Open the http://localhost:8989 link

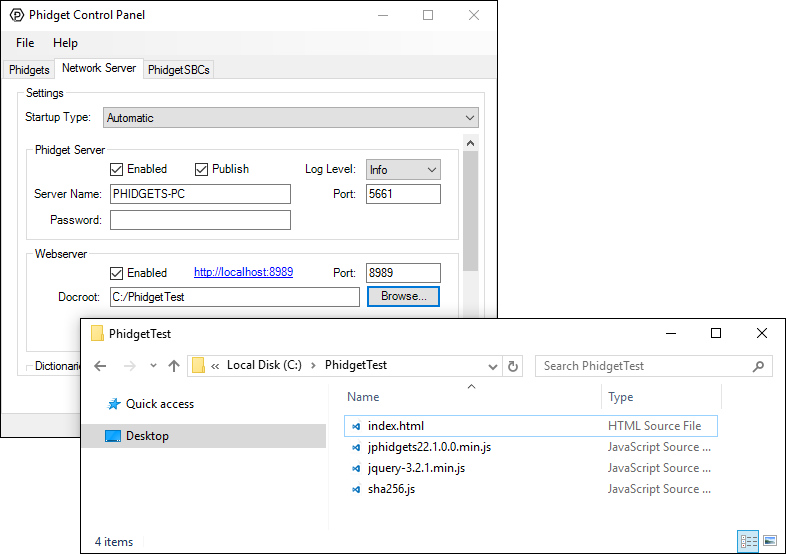click(244, 272)
